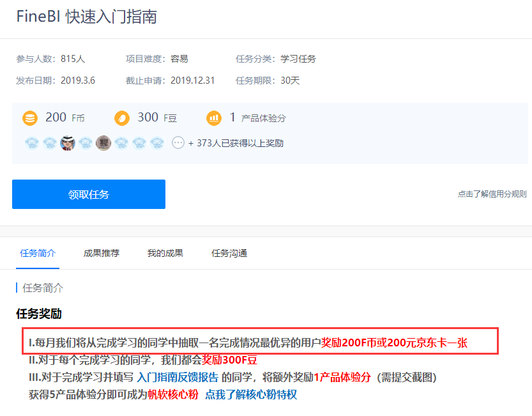The width and height of the screenshot is (532, 416).
Task: Click the red 帆软核心粉 text
Action: pos(172,395)
